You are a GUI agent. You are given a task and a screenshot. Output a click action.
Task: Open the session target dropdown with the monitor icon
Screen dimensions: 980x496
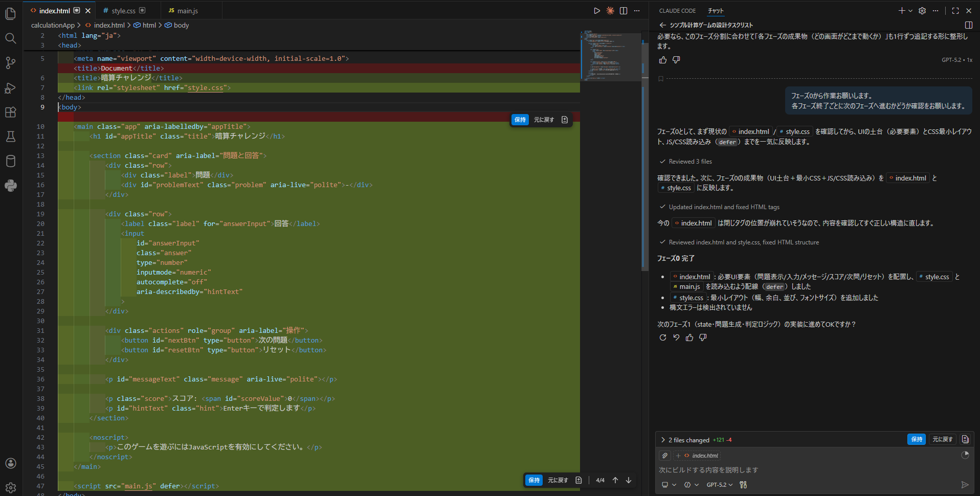coord(669,485)
